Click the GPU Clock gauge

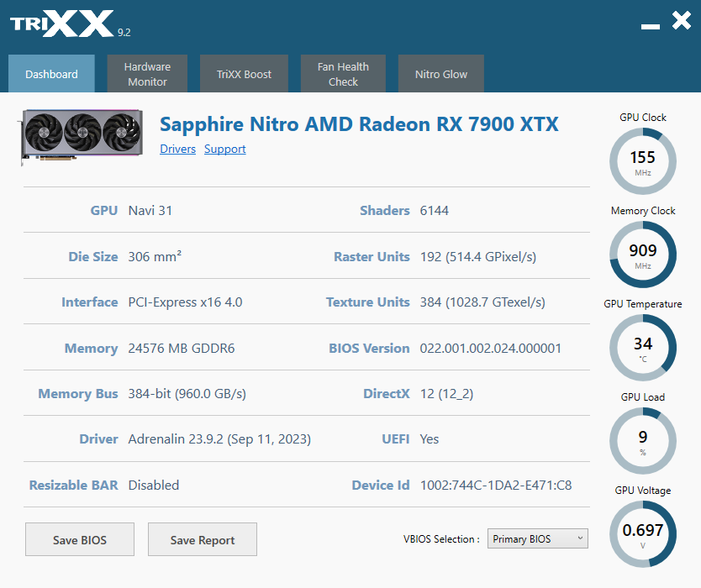(x=643, y=161)
